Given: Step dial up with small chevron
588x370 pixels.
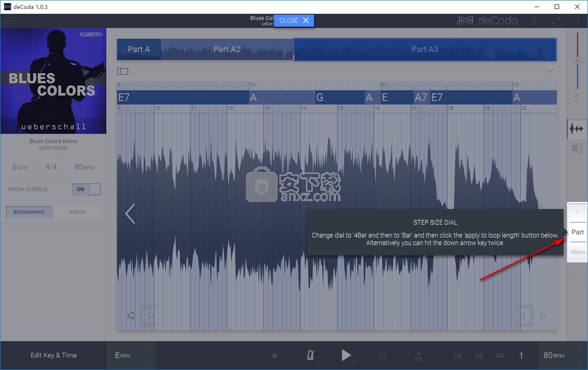Looking at the screenshot, I should [578, 213].
